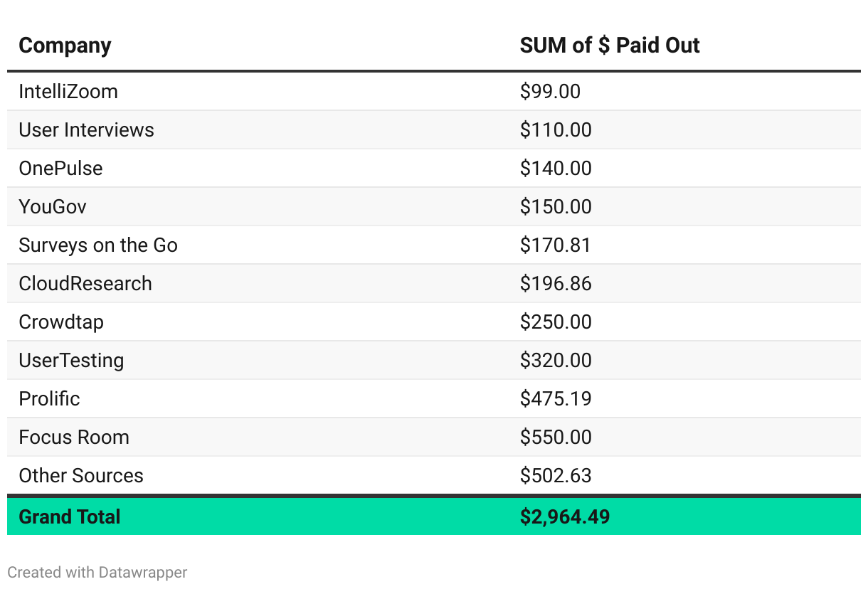Click the $550.00 Focus Room amount
Image resolution: width=868 pixels, height=589 pixels.
pyautogui.click(x=555, y=437)
